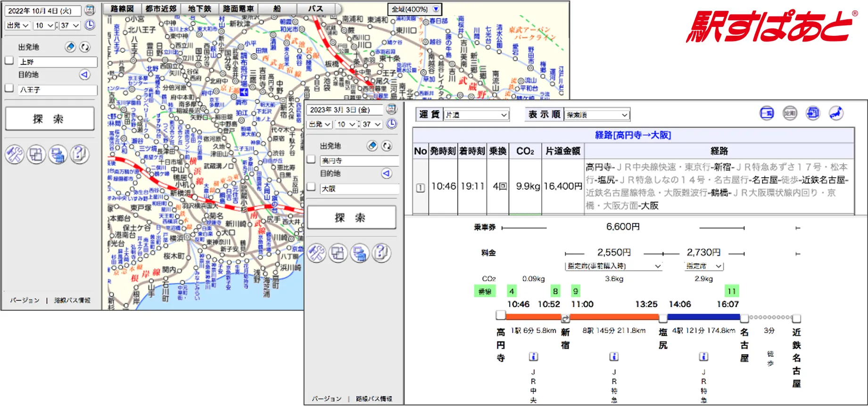Select the 路面電車 tab

pyautogui.click(x=238, y=9)
